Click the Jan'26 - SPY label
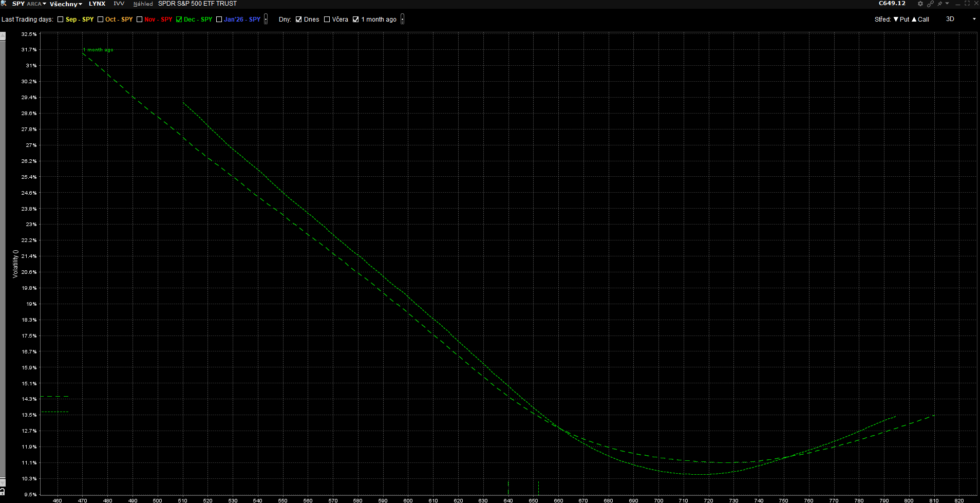Screen dimensions: 980x503 coord(242,20)
